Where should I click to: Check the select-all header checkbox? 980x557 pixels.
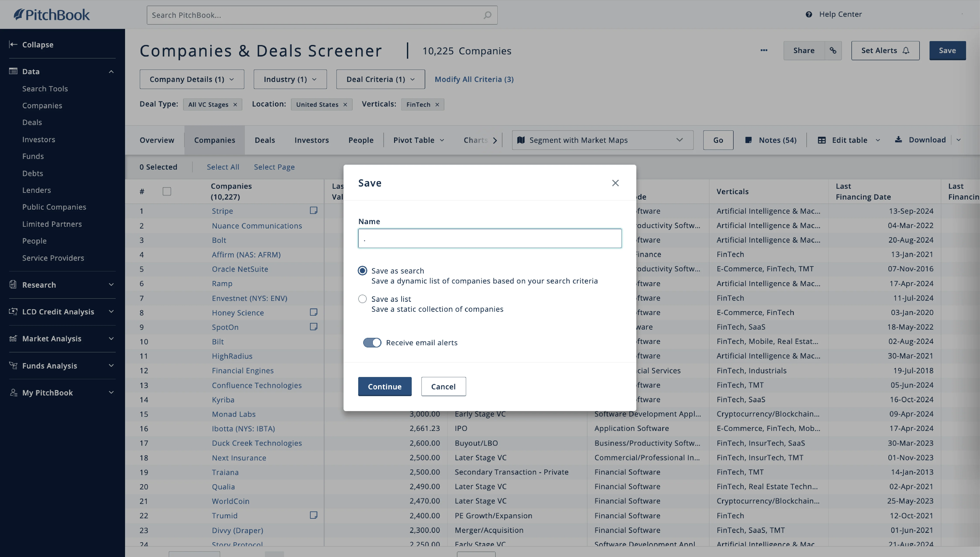pyautogui.click(x=167, y=191)
